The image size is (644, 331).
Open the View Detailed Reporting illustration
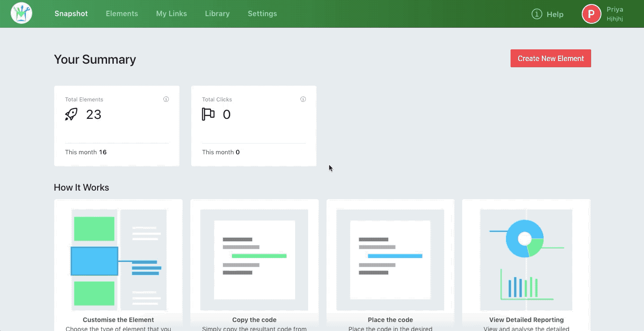coord(526,260)
